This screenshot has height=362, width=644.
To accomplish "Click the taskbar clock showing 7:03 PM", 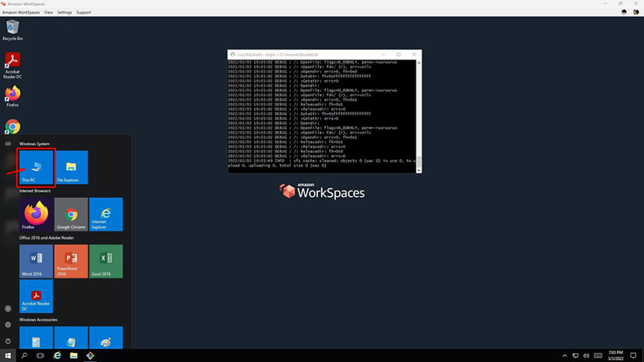I will (x=615, y=356).
